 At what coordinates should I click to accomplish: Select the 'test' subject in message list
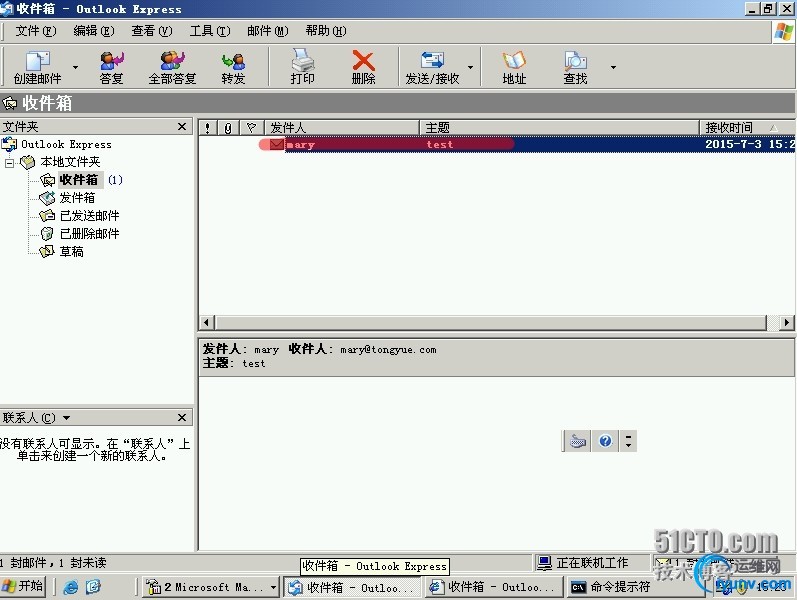(440, 144)
